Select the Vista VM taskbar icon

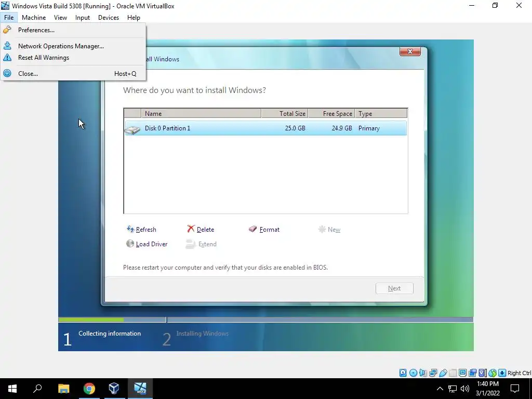click(x=140, y=389)
